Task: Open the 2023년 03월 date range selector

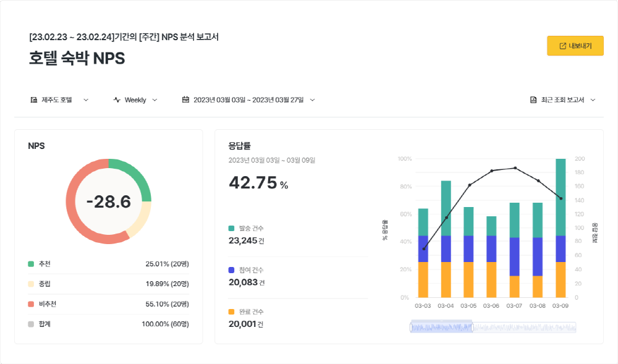Action: coord(312,99)
